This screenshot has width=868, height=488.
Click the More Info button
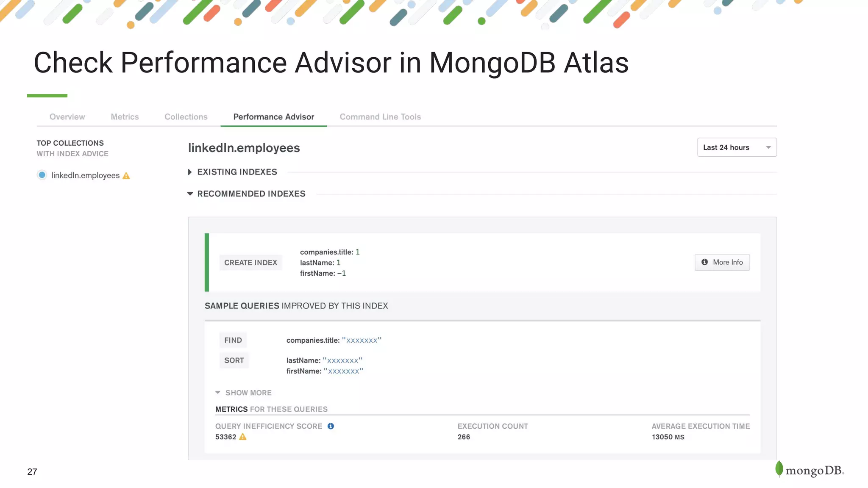pyautogui.click(x=722, y=262)
